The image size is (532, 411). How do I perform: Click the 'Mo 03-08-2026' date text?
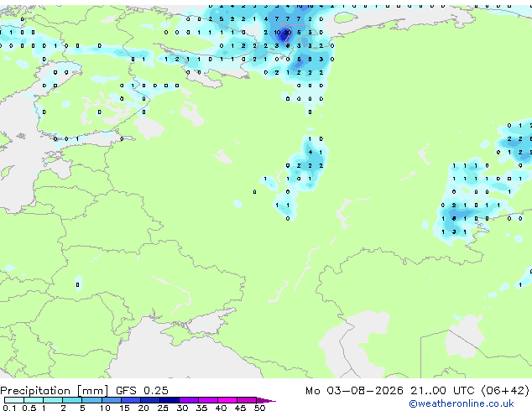tap(354, 391)
